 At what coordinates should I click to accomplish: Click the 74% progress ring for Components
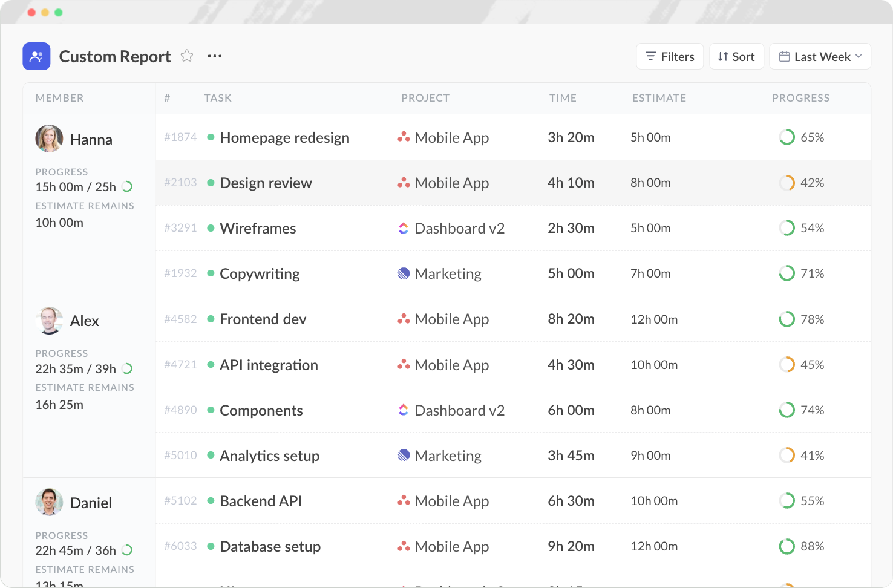click(787, 410)
